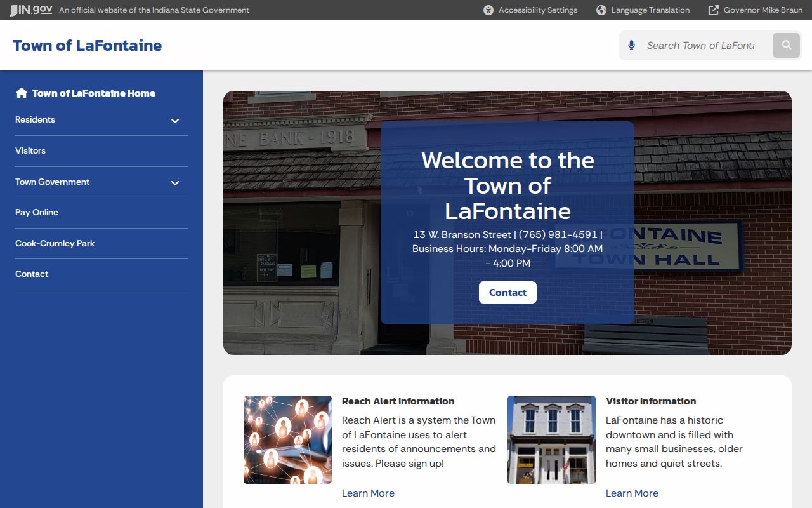Focus the Search Town of LaFontaine field
The width and height of the screenshot is (812, 508).
click(x=700, y=45)
